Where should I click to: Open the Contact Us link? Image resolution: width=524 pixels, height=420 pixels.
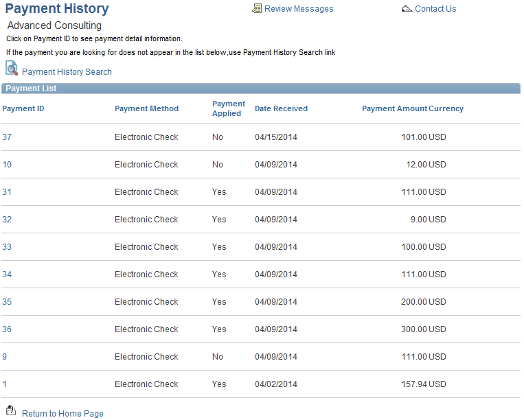point(435,9)
